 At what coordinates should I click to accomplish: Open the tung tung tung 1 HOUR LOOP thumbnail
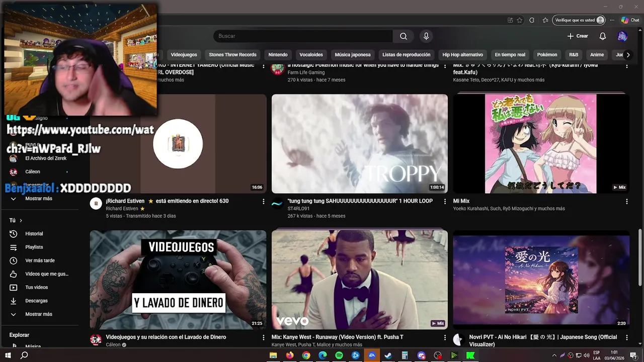coord(360,144)
